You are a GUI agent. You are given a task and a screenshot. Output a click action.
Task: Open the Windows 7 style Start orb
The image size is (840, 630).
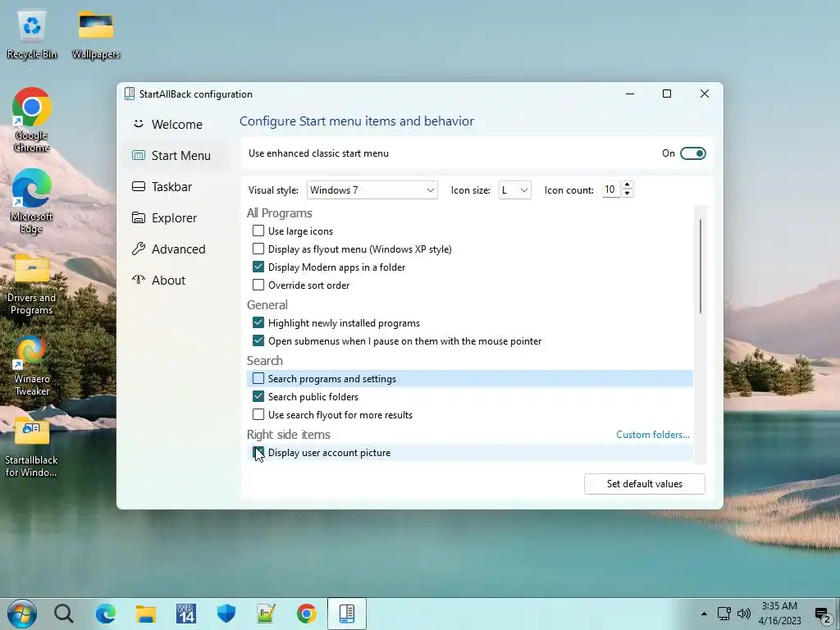(x=22, y=614)
